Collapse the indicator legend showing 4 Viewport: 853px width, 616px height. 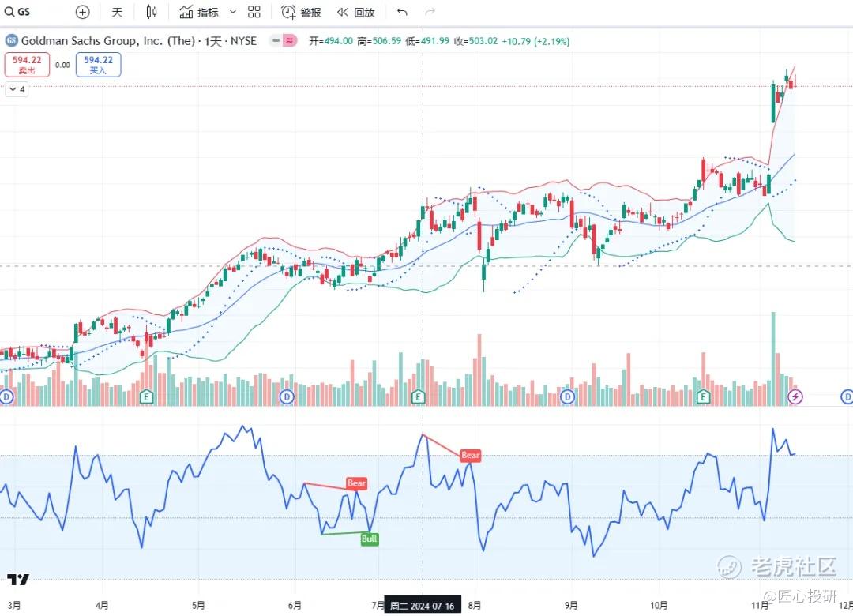(x=17, y=89)
